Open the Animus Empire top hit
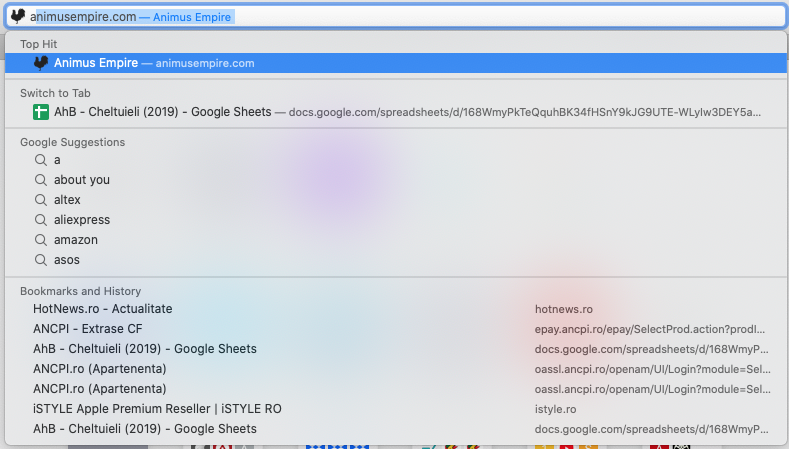 pyautogui.click(x=396, y=63)
